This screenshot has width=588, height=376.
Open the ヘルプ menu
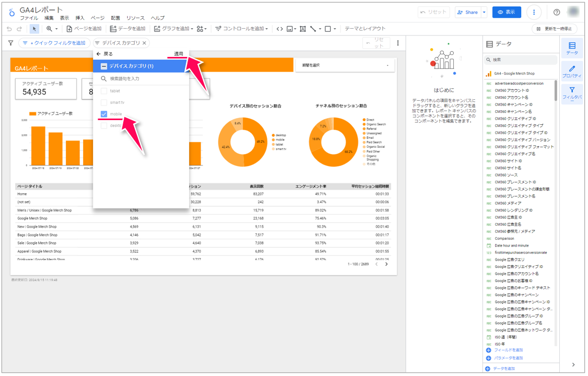point(158,18)
